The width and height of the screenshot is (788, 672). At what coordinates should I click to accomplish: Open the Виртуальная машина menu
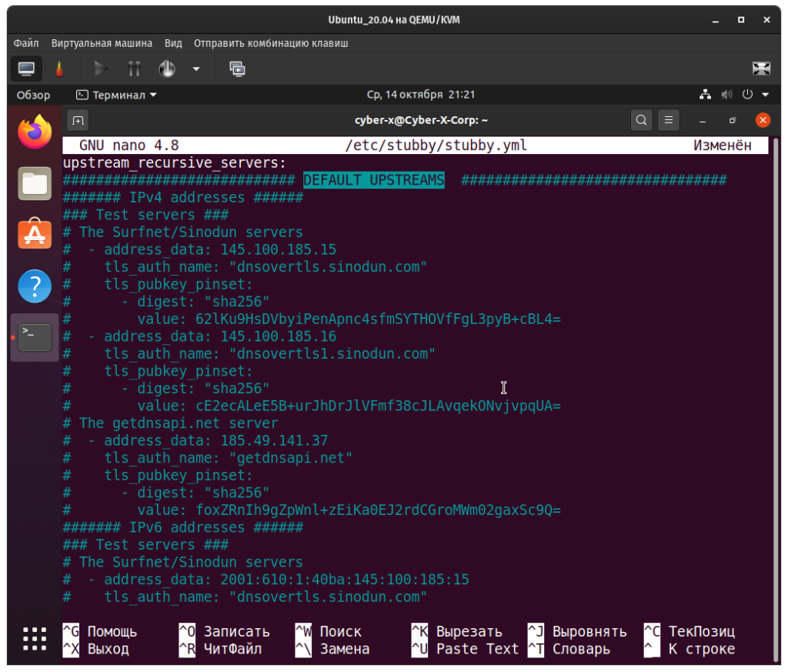pyautogui.click(x=102, y=43)
